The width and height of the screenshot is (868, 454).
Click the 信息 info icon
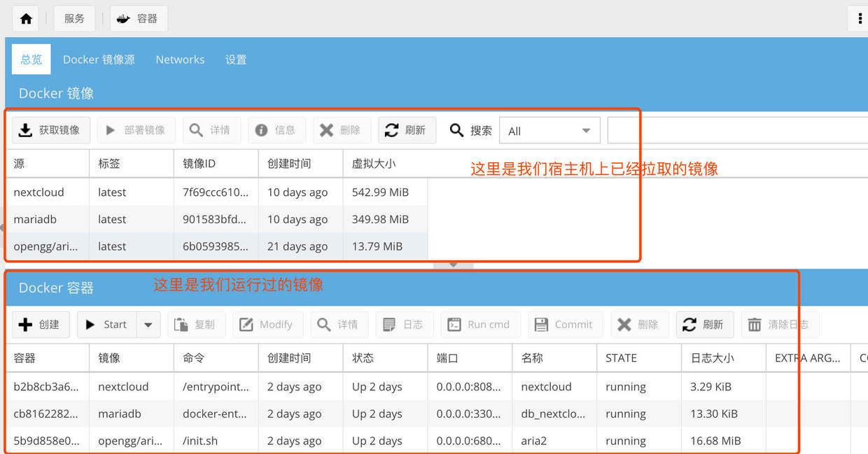pos(262,130)
